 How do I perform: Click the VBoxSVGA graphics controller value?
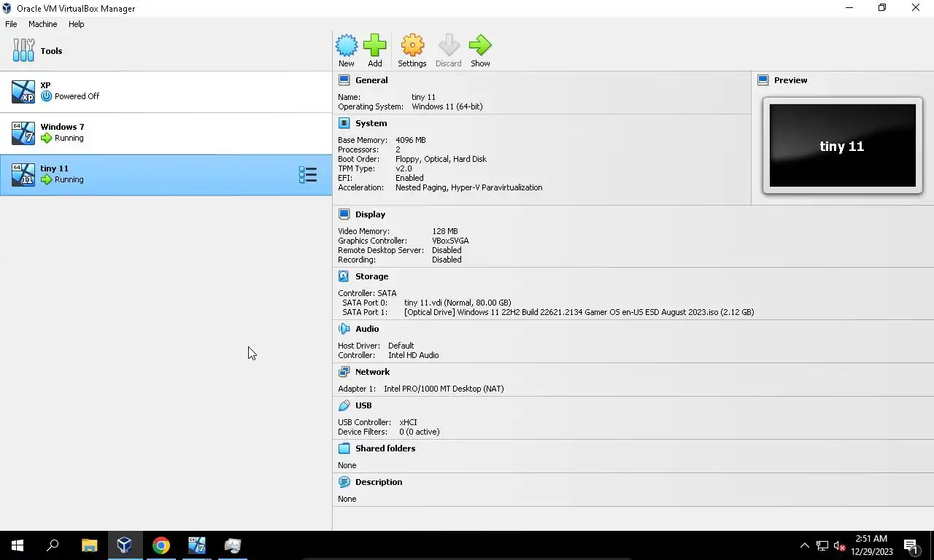coord(450,241)
